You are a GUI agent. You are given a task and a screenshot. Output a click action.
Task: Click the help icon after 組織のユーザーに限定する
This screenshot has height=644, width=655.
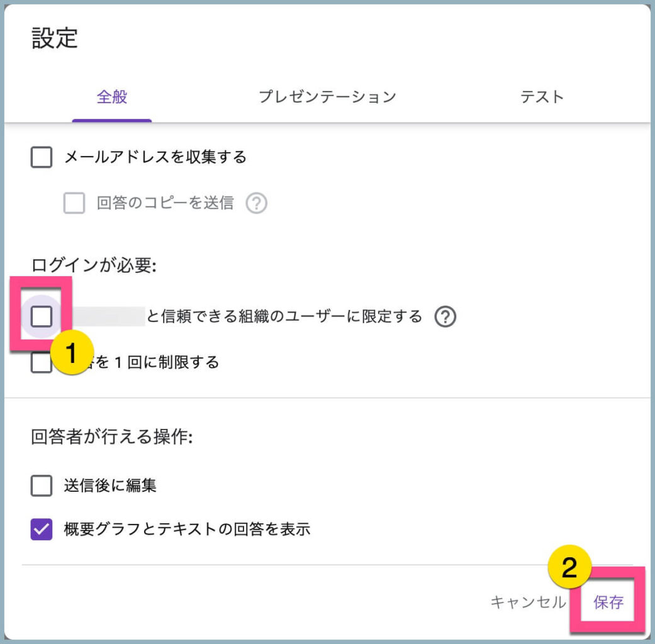[445, 316]
